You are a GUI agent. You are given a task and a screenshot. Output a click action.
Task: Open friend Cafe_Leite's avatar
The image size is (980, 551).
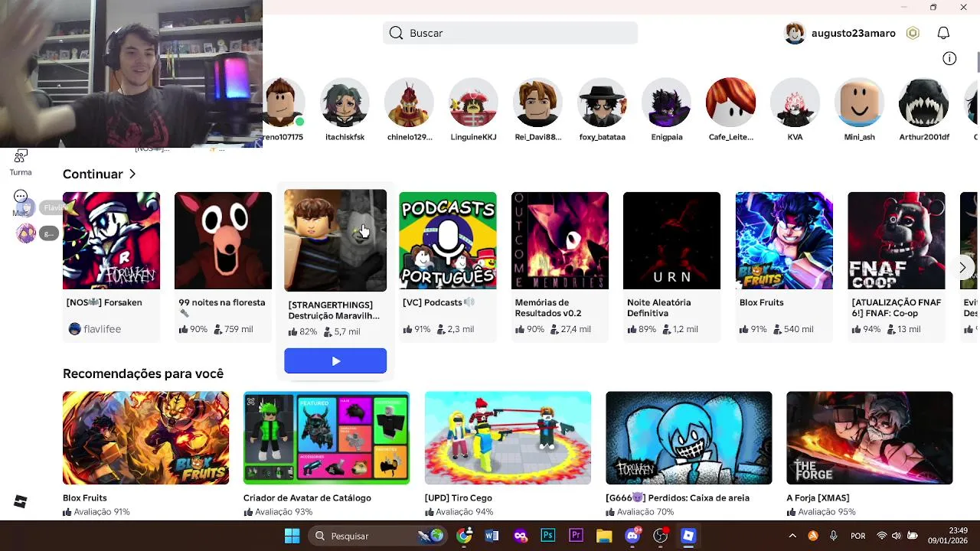click(730, 102)
